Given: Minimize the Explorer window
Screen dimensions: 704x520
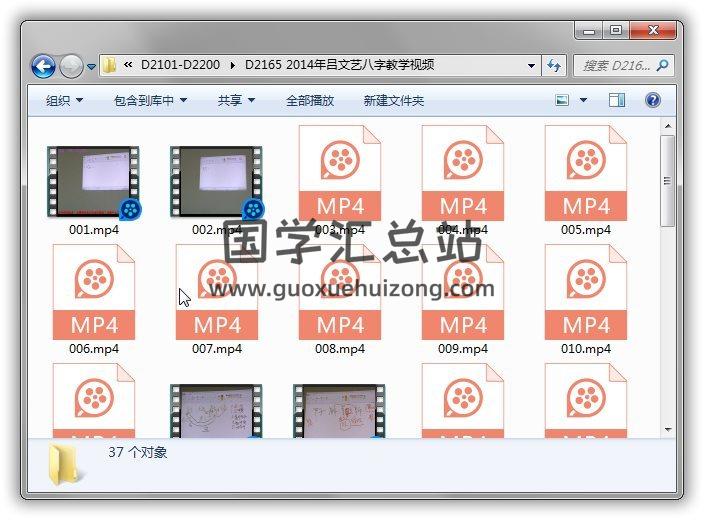Looking at the screenshot, I should (589, 31).
